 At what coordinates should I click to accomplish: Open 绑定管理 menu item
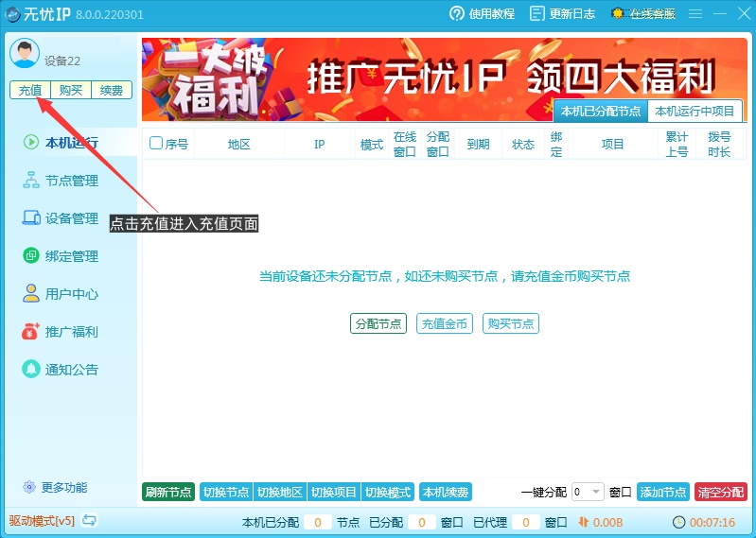coord(71,256)
